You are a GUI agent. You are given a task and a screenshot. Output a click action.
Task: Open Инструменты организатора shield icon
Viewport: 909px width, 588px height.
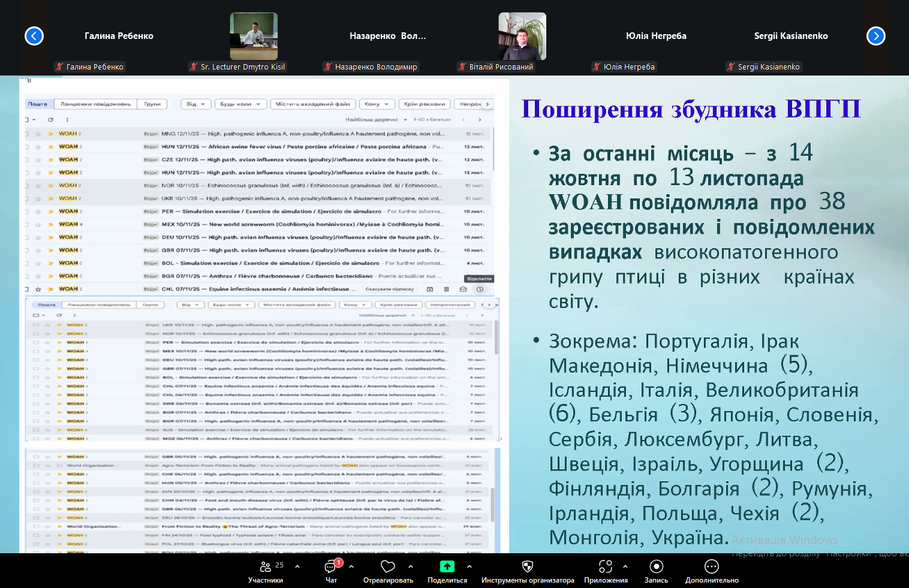click(528, 566)
